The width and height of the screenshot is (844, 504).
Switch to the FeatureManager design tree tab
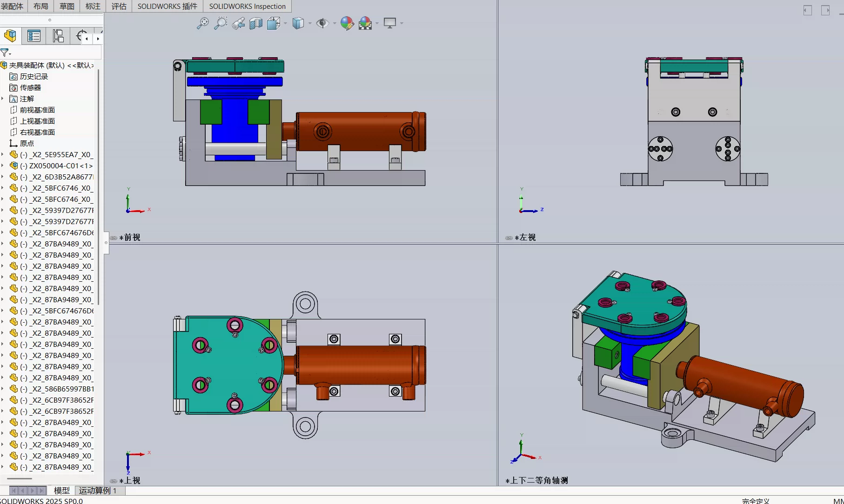pos(10,36)
